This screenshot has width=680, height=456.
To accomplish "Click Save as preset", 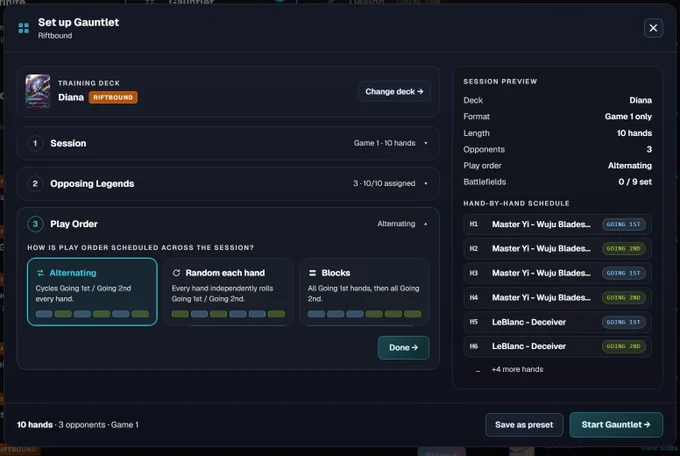I will coord(524,425).
